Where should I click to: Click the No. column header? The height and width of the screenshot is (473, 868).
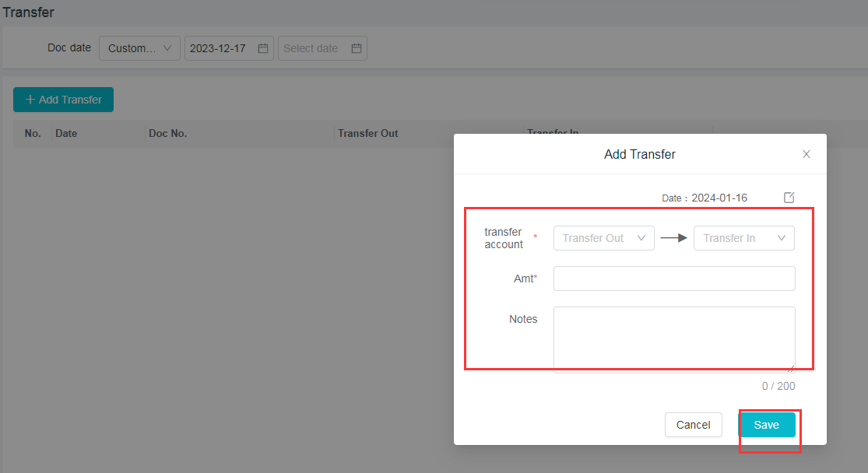point(33,133)
